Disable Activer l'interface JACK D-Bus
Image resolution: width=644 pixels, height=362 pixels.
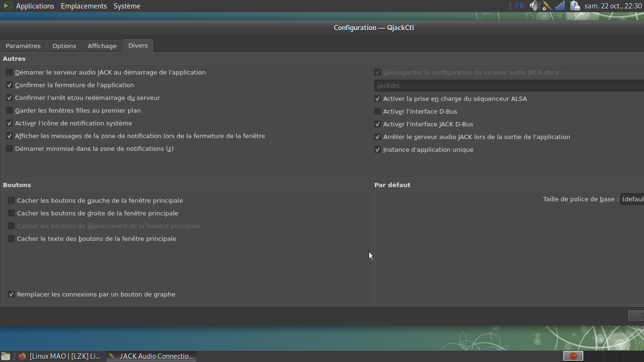378,124
